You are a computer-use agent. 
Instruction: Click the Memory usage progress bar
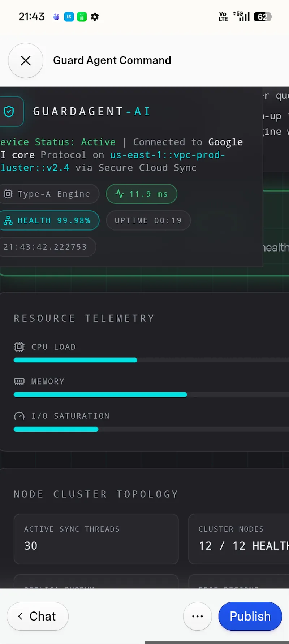pyautogui.click(x=151, y=395)
